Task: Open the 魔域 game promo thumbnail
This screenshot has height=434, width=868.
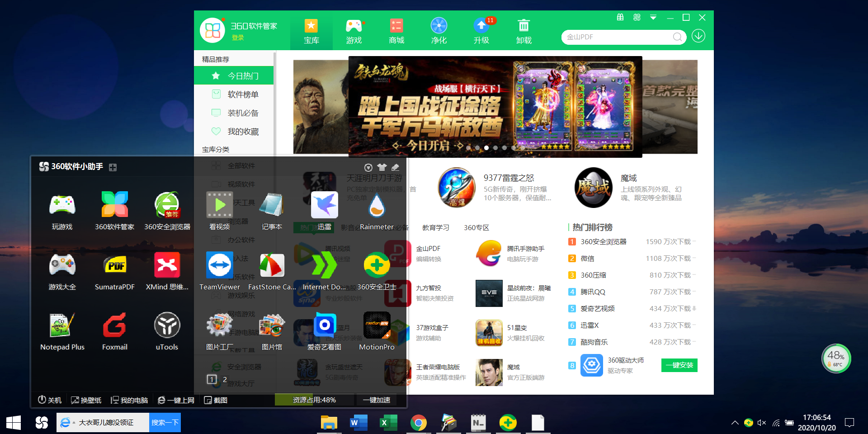Action: pyautogui.click(x=593, y=188)
